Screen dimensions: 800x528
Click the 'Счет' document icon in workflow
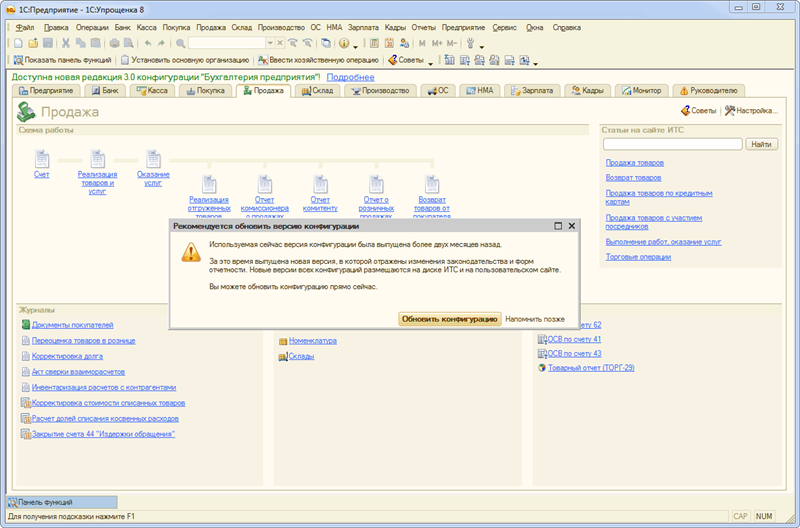click(41, 158)
